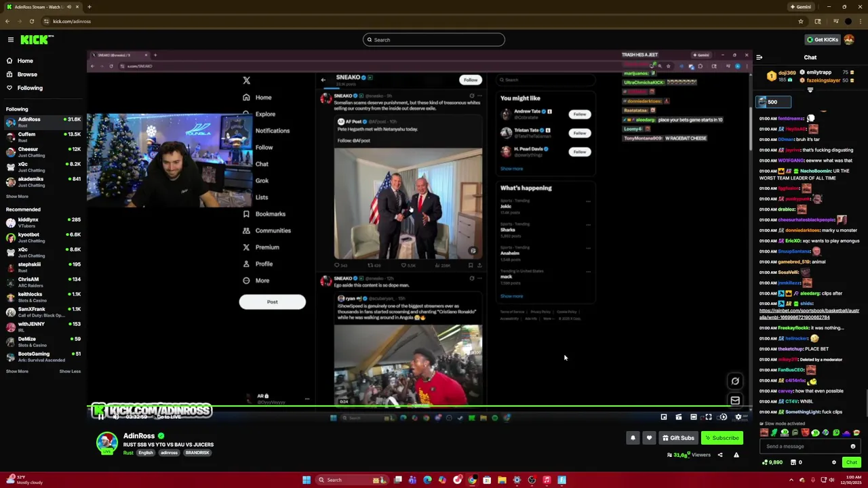The width and height of the screenshot is (868, 488).
Task: Click the English tag
Action: click(x=146, y=453)
